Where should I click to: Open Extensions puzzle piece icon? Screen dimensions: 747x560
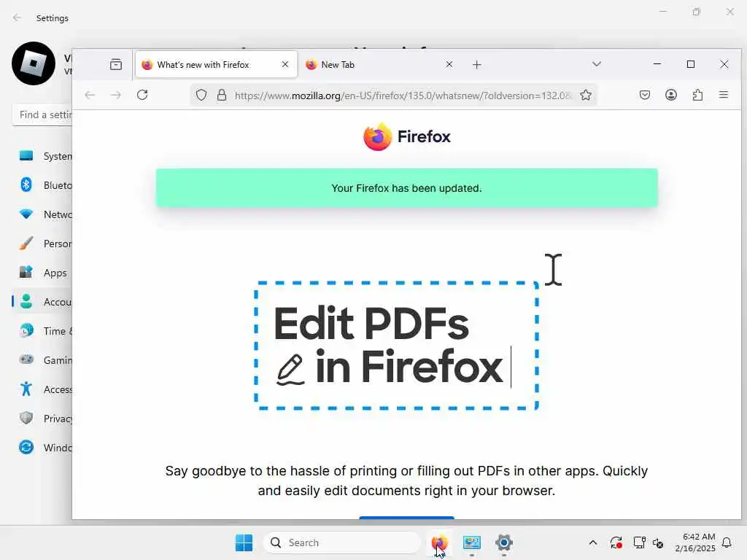point(697,96)
